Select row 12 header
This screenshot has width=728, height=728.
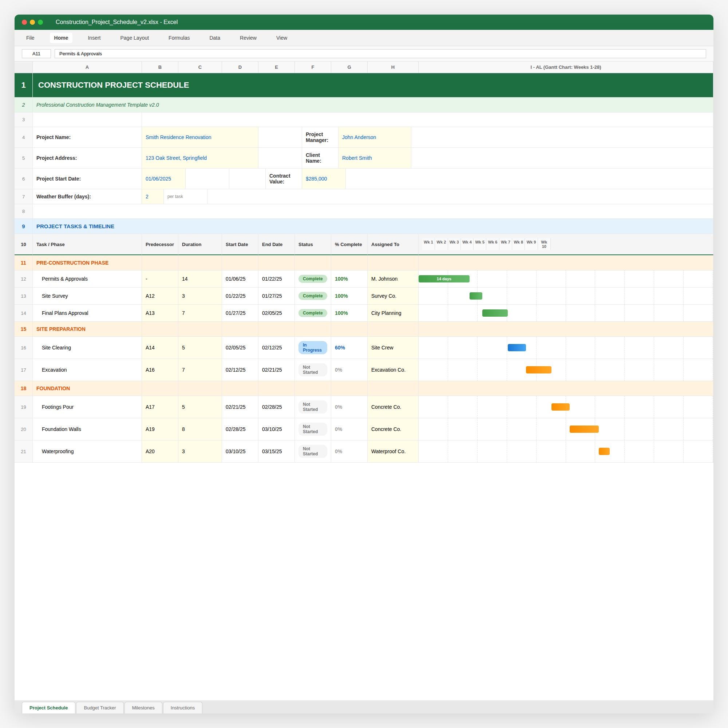point(23,279)
